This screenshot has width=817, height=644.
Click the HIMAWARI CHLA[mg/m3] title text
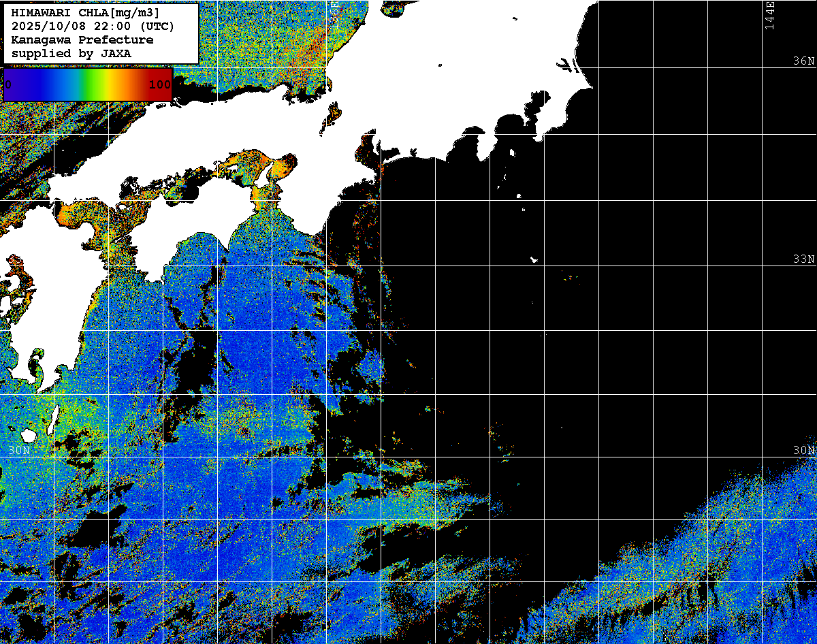[x=85, y=13]
